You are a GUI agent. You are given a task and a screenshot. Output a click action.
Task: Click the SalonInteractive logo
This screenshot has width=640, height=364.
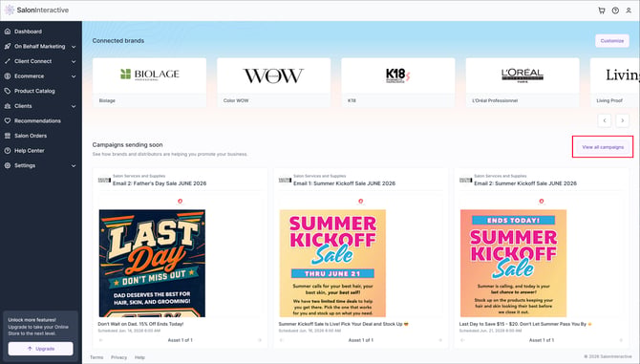[36, 10]
